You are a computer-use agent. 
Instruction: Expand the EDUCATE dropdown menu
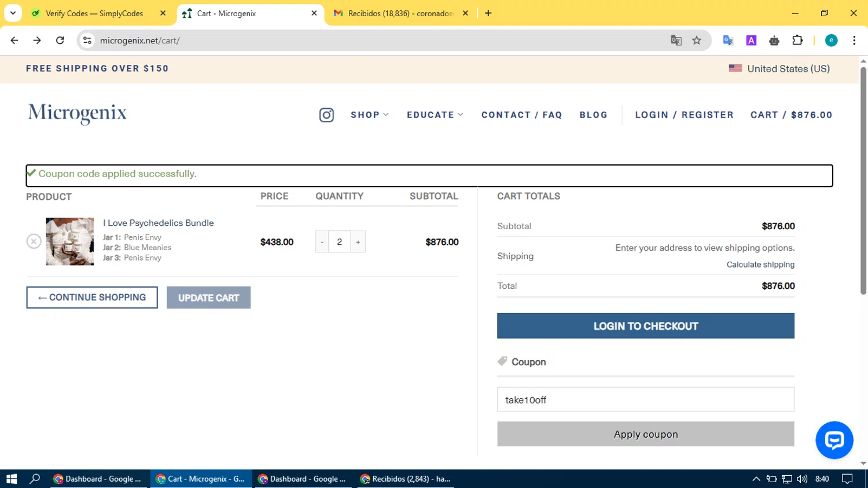pyautogui.click(x=435, y=115)
